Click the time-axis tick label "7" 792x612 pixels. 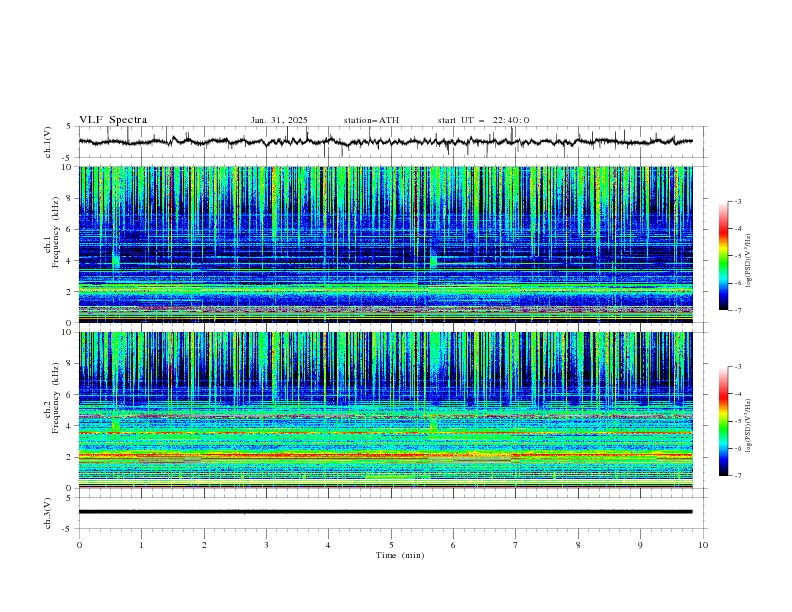(x=516, y=545)
